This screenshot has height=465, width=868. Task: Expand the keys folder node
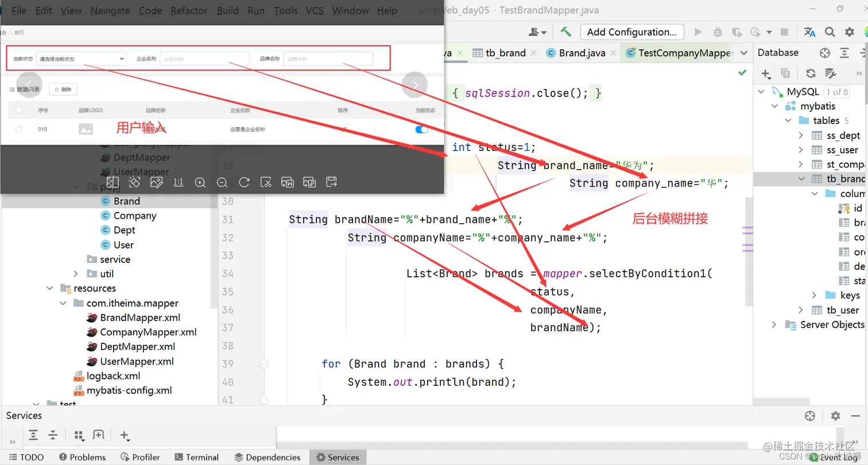point(815,295)
